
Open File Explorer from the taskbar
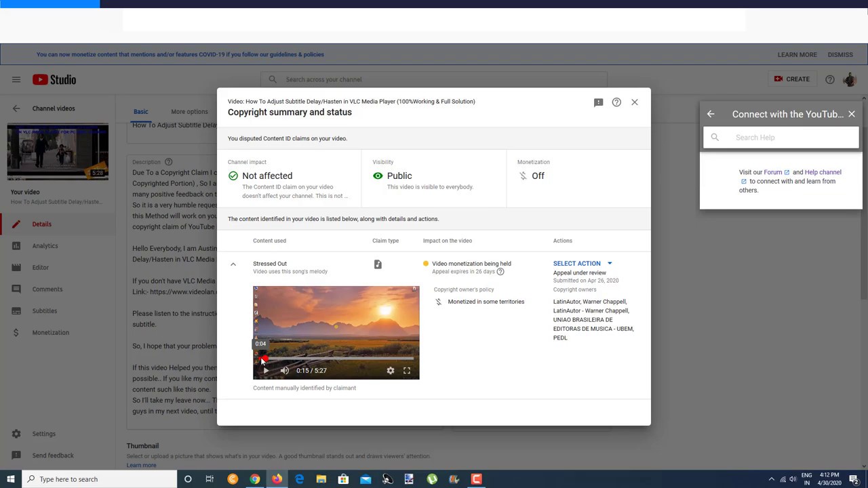click(x=321, y=479)
